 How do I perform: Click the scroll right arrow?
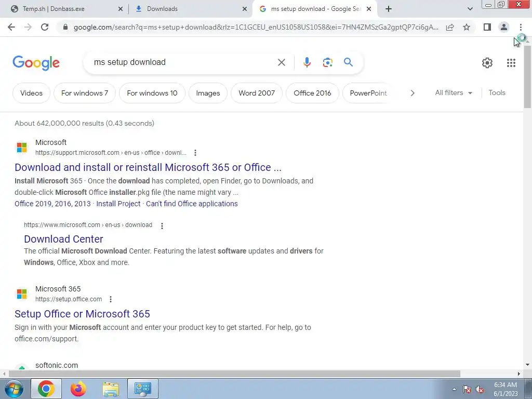519,374
